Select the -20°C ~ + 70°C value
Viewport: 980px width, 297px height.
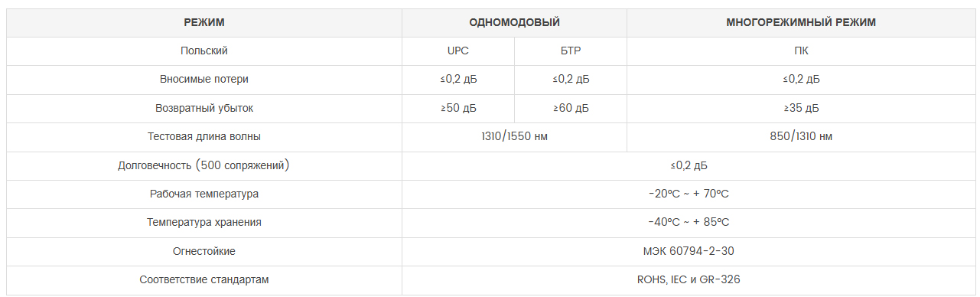(689, 194)
